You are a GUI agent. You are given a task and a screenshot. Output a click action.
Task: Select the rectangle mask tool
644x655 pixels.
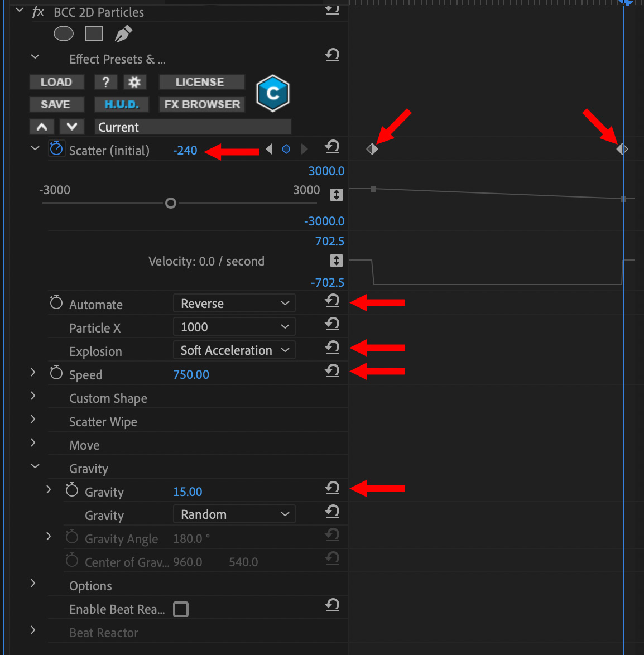tap(94, 34)
